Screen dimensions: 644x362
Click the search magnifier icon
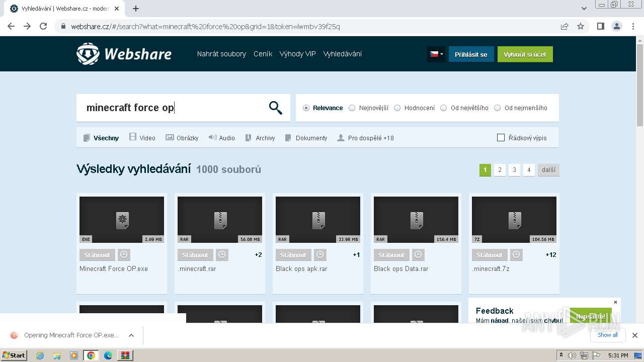pos(276,108)
